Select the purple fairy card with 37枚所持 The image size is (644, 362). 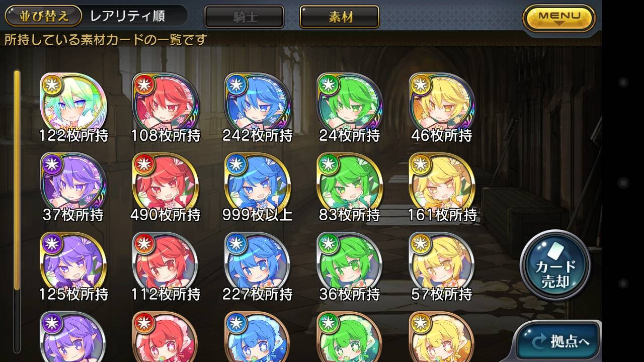[x=73, y=186]
